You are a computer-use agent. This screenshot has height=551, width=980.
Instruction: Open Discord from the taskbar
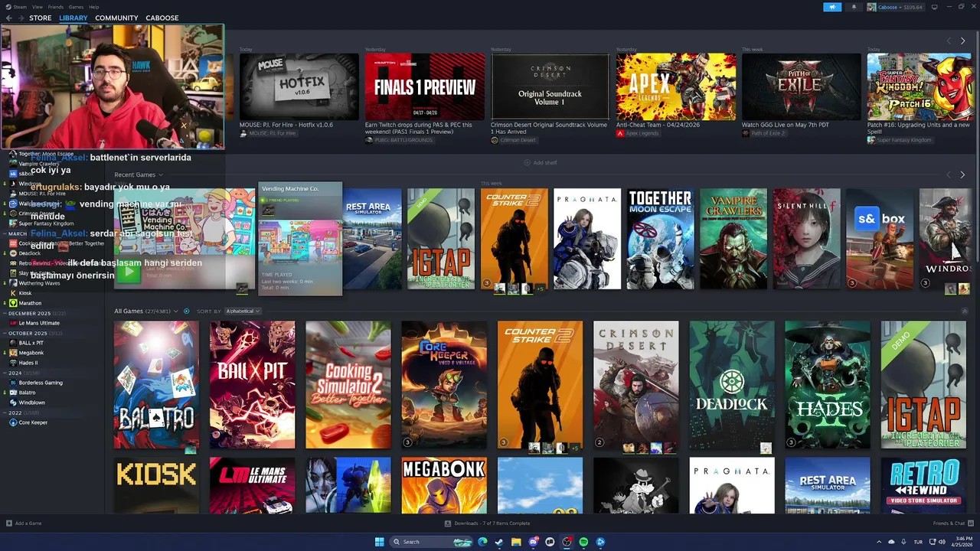coord(533,542)
